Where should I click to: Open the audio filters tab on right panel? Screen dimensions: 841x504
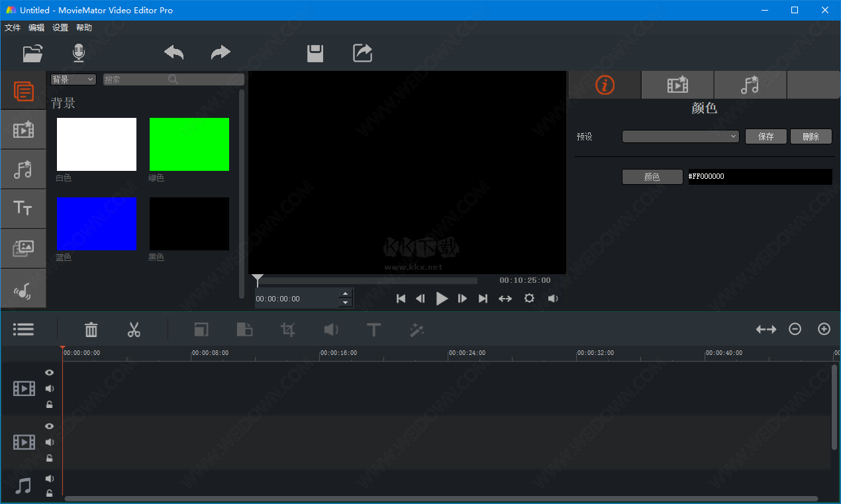click(x=750, y=85)
